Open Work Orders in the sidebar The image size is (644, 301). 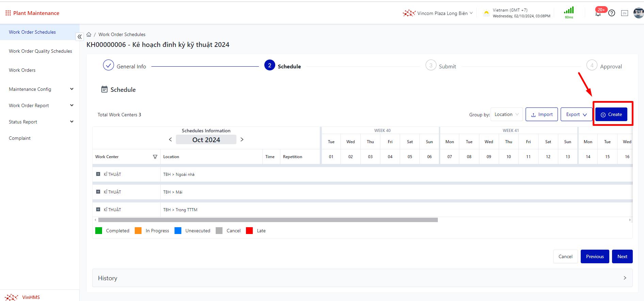[x=22, y=70]
